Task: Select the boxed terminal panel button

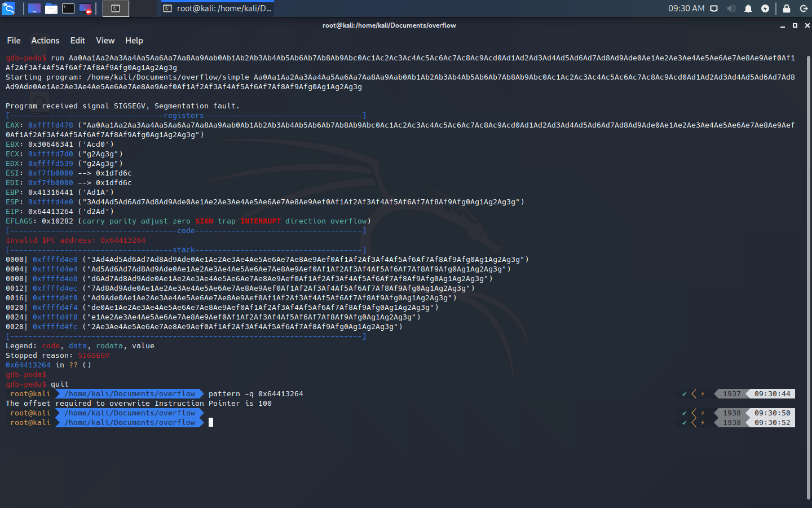Action: click(x=116, y=8)
